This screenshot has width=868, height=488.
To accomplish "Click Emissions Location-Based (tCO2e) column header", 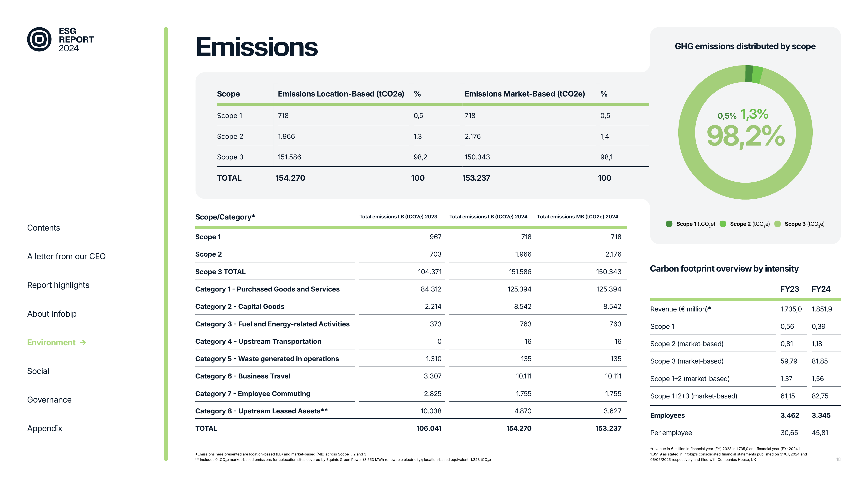I will coord(341,94).
